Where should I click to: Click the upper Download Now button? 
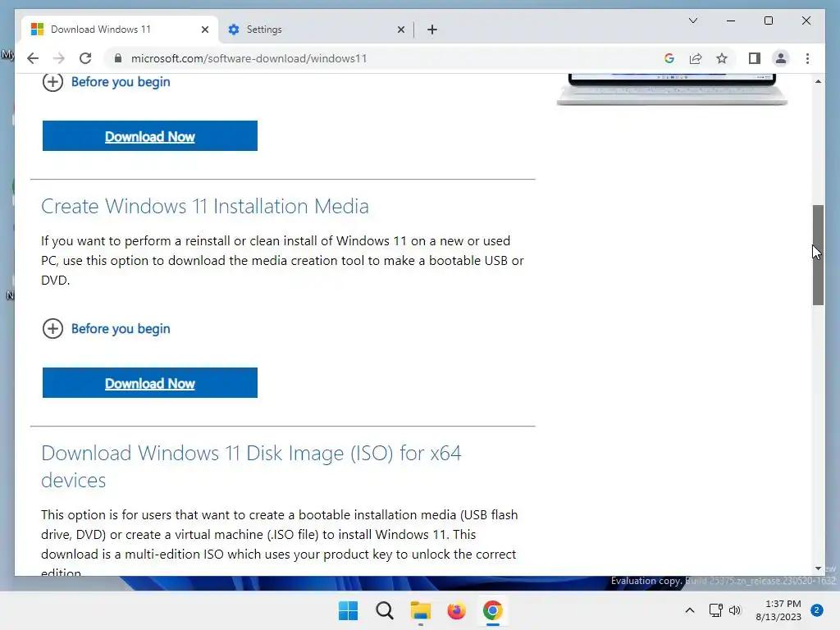[150, 136]
